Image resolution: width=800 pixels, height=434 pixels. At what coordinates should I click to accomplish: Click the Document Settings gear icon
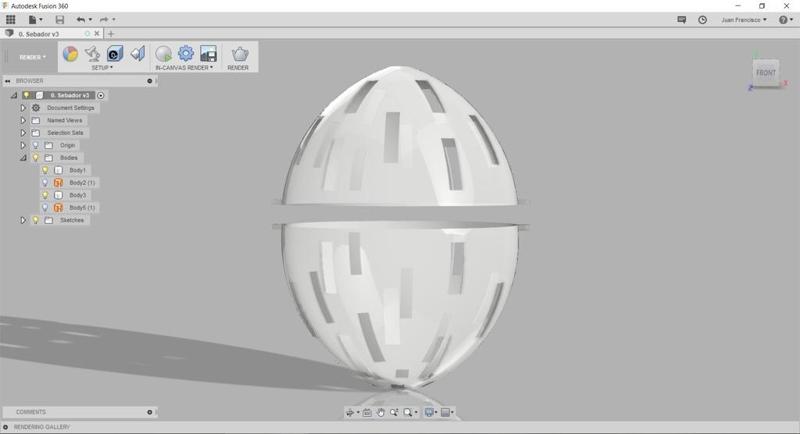coord(36,108)
